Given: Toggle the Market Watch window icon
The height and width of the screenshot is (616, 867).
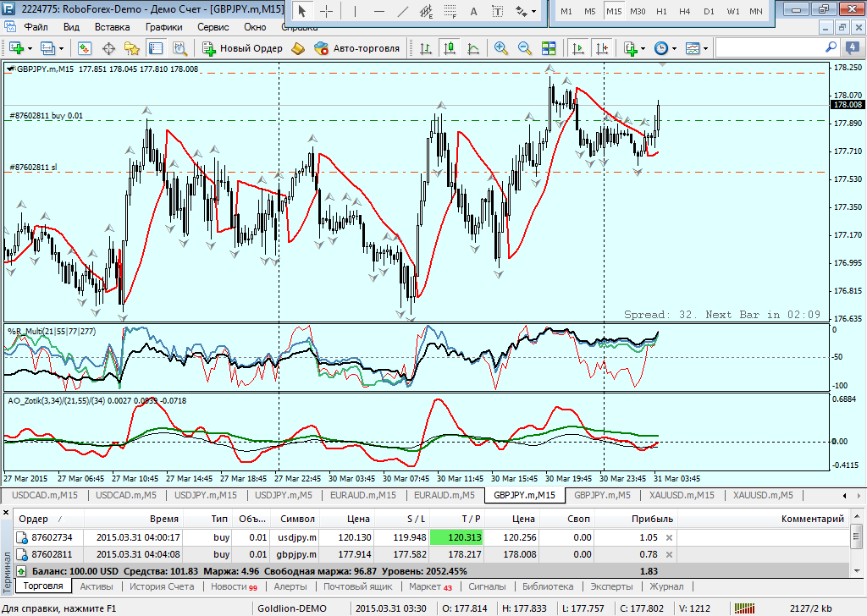Looking at the screenshot, I should [85, 48].
